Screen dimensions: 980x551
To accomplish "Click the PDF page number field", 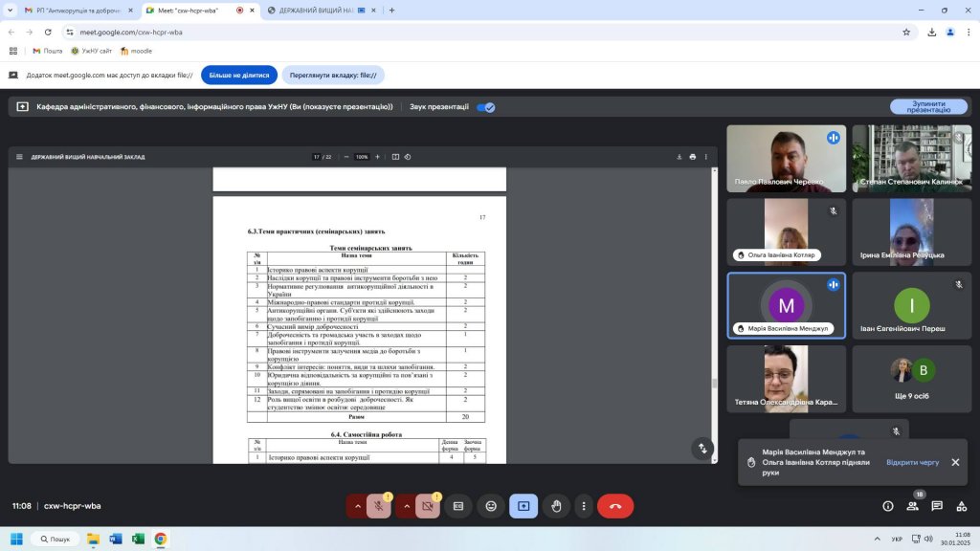I will [x=317, y=157].
